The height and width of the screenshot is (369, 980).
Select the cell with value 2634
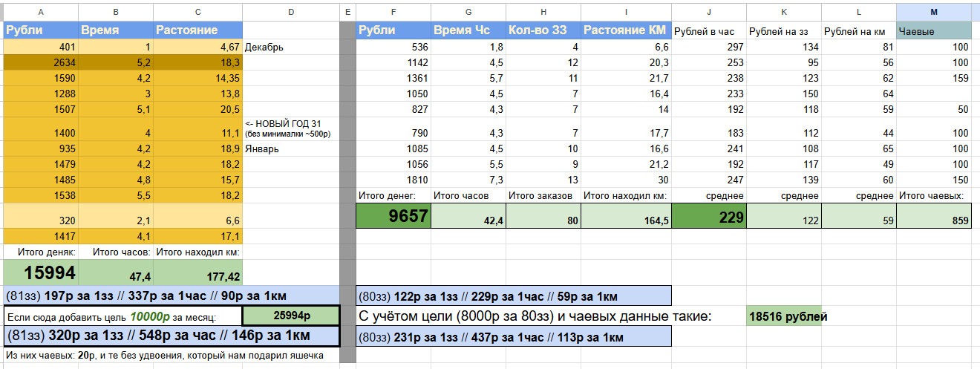tap(41, 63)
